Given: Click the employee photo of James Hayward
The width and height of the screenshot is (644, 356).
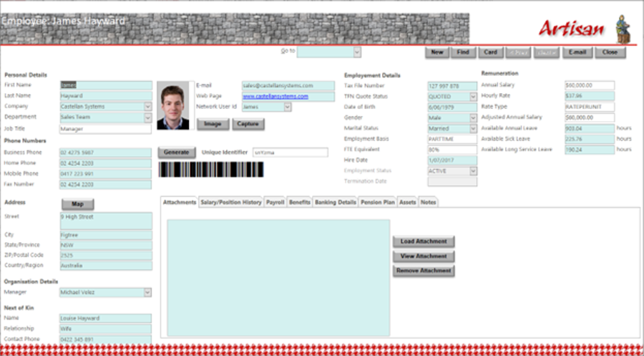Looking at the screenshot, I should 173,105.
